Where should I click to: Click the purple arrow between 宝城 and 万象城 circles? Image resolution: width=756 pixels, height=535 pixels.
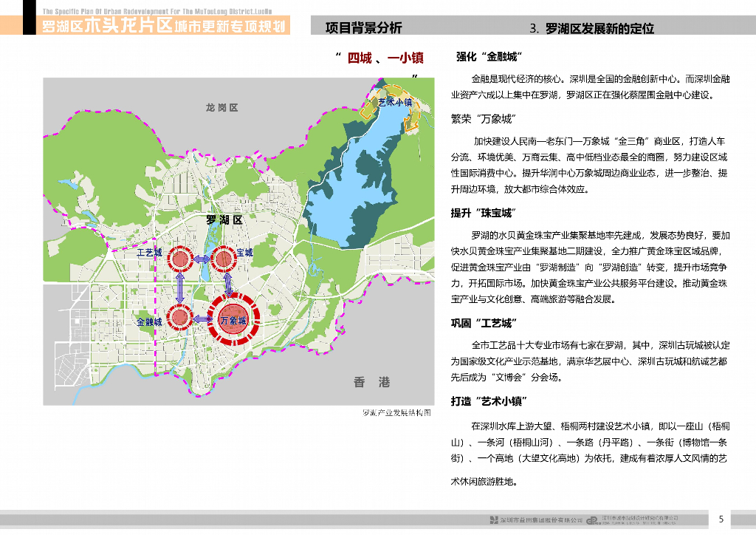228,284
